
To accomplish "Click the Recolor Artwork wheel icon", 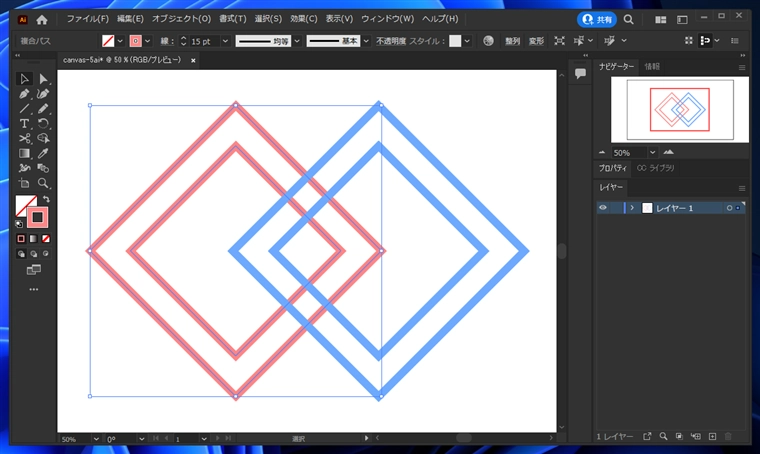I will tap(488, 41).
